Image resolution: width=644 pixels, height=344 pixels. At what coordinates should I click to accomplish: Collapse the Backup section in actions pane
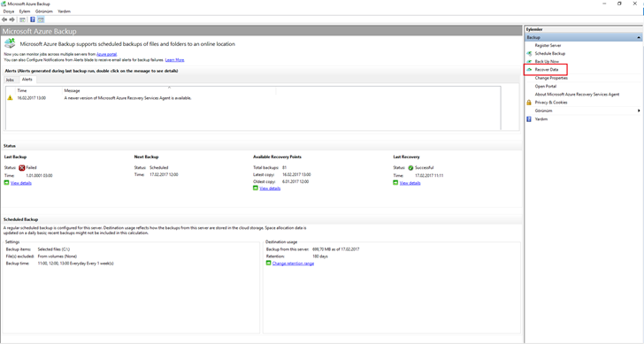[639, 37]
